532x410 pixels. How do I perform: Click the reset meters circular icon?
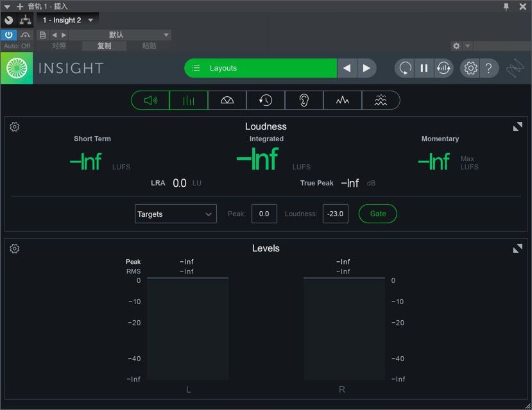coord(405,68)
